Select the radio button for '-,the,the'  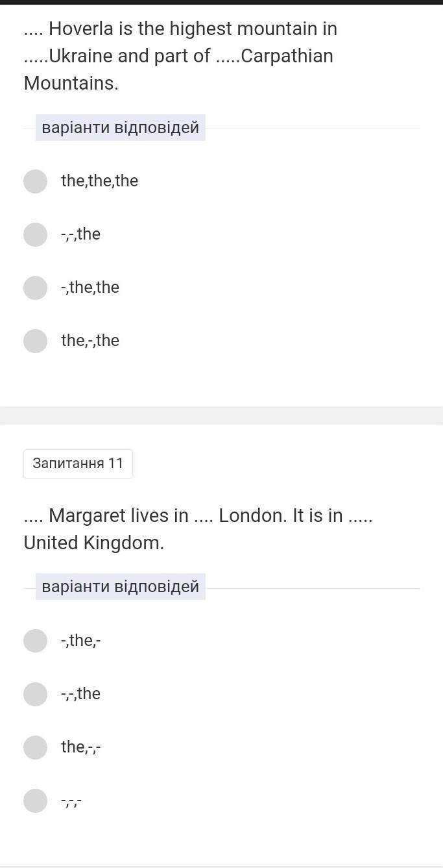click(35, 288)
